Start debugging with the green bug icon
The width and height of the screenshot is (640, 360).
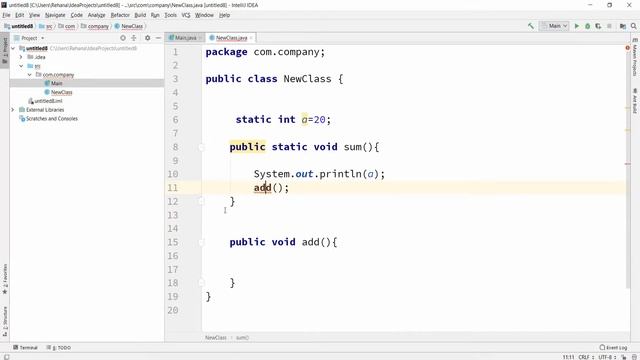point(588,26)
